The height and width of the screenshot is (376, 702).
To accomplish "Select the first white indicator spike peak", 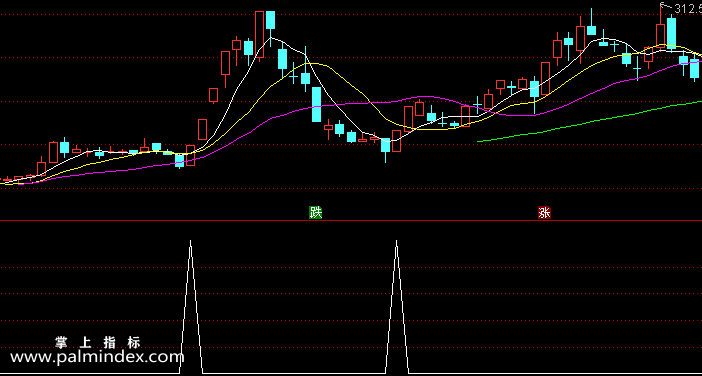I will click(x=191, y=242).
